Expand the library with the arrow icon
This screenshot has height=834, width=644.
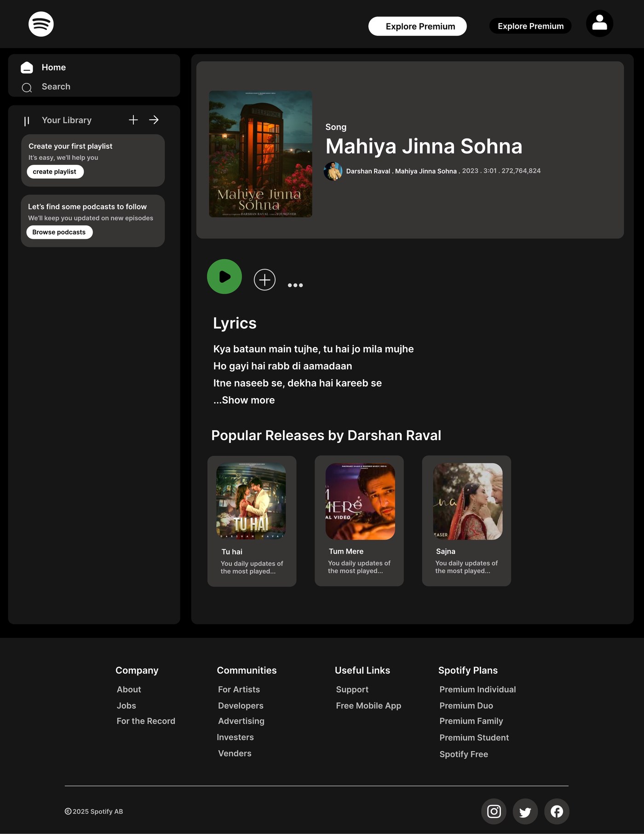tap(154, 120)
